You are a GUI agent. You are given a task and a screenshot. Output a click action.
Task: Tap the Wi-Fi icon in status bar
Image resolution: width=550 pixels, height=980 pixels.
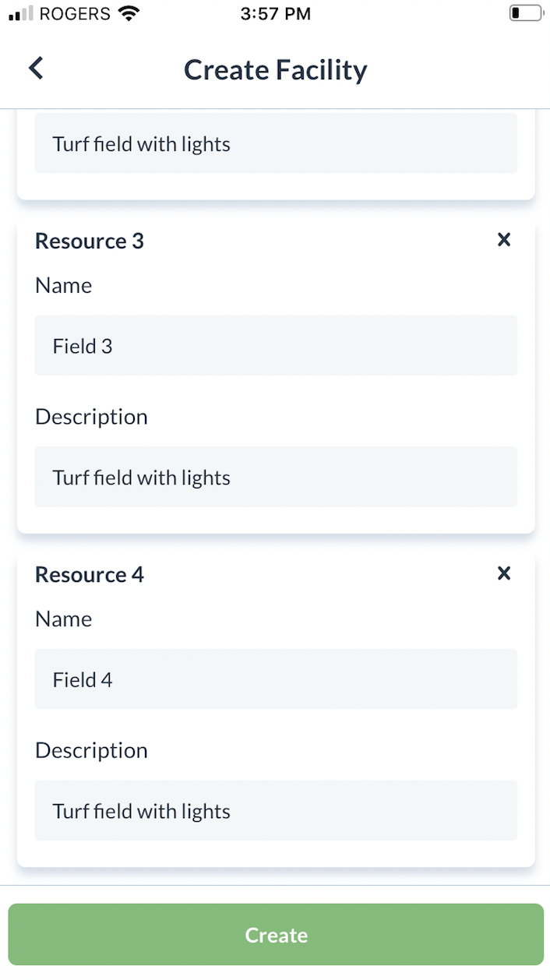coord(129,13)
